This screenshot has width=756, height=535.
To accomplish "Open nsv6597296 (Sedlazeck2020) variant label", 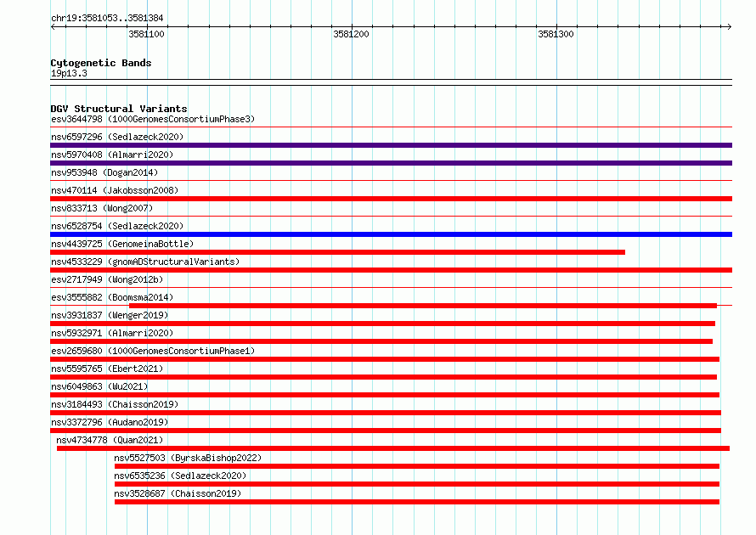I will coord(117,137).
